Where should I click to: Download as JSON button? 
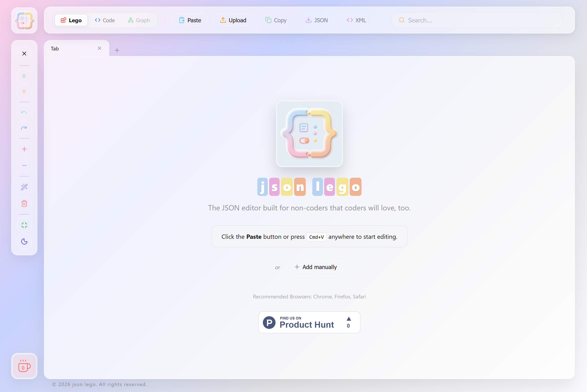click(317, 20)
